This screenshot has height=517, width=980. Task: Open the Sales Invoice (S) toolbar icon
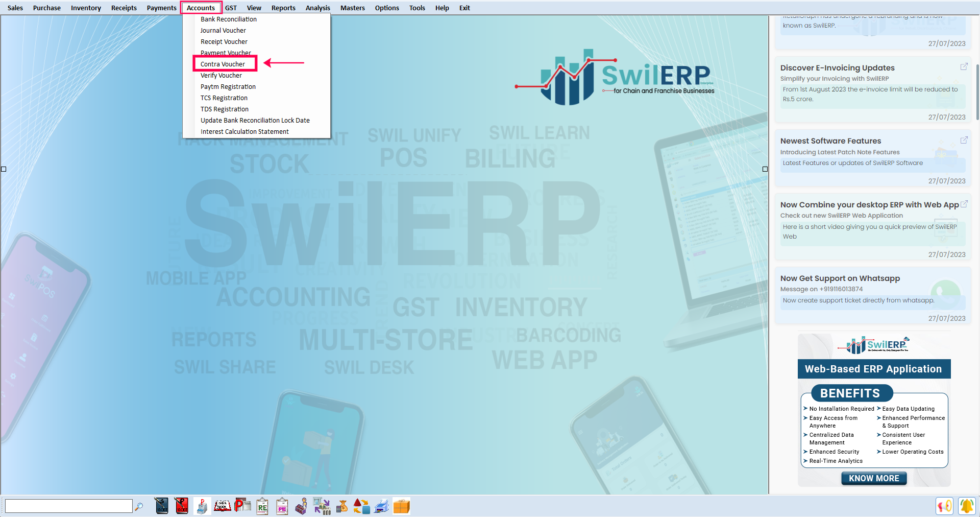tap(162, 506)
